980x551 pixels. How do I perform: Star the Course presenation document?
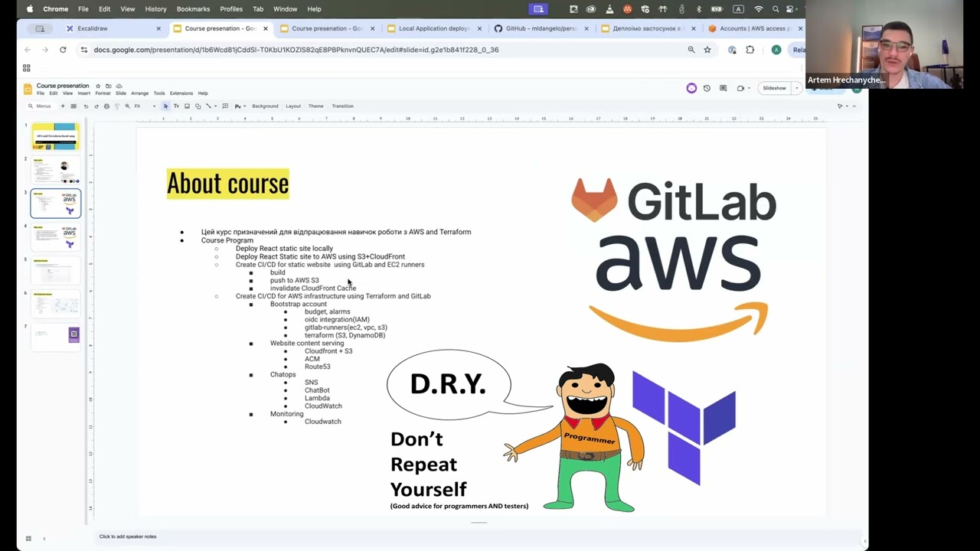(99, 86)
